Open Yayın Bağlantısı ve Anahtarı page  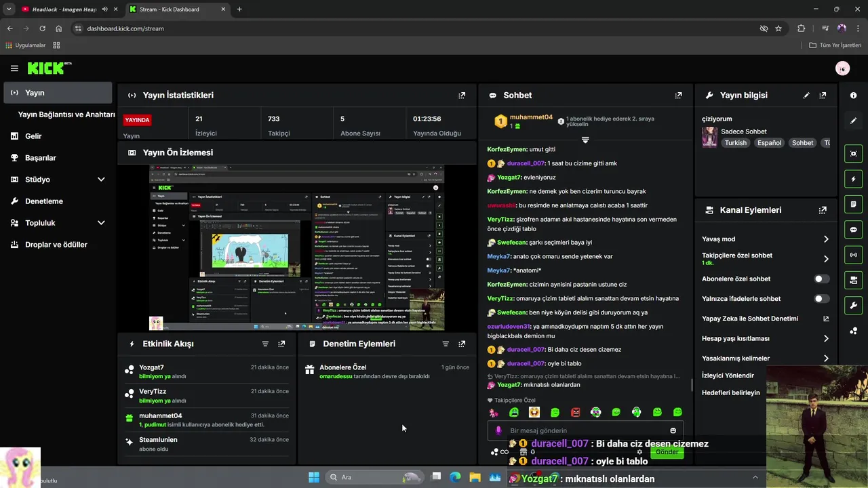[66, 115]
